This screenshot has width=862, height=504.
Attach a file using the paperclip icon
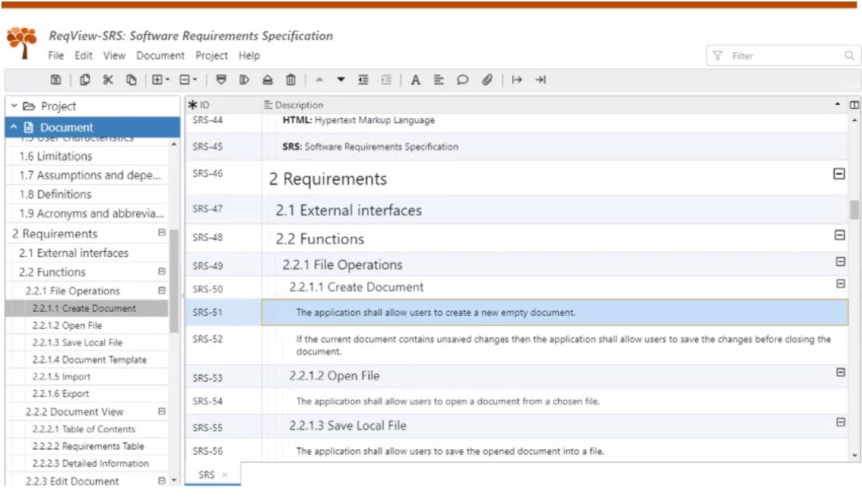(x=488, y=78)
